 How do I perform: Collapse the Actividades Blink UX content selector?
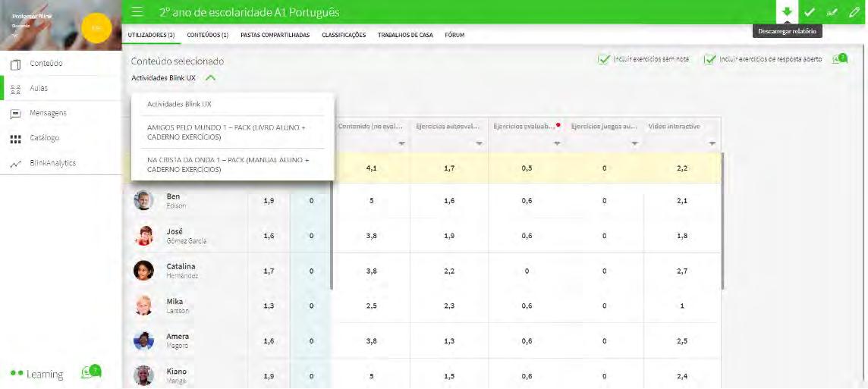(x=210, y=78)
